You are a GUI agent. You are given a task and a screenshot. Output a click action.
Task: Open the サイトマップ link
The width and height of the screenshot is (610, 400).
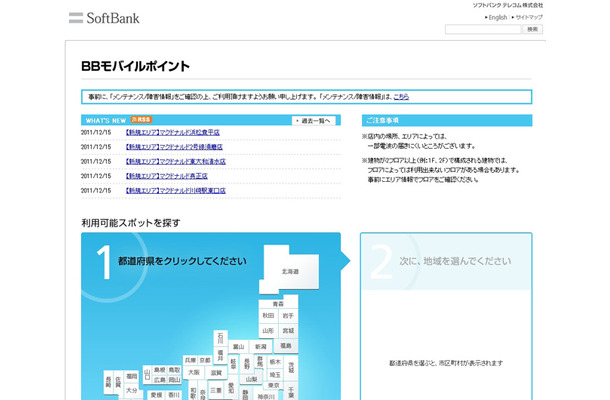coord(527,17)
